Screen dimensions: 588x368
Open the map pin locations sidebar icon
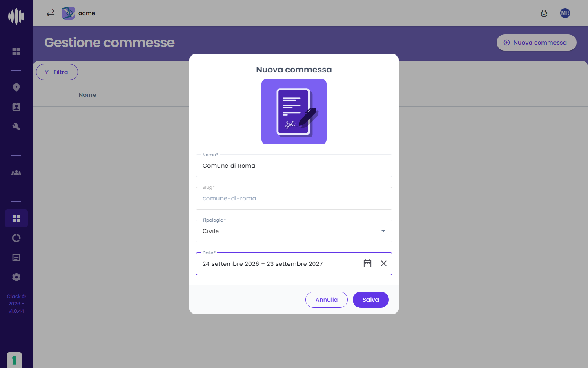click(x=16, y=88)
